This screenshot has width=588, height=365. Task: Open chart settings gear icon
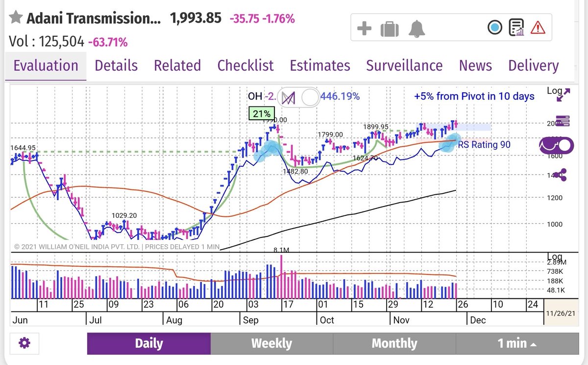coord(24,343)
